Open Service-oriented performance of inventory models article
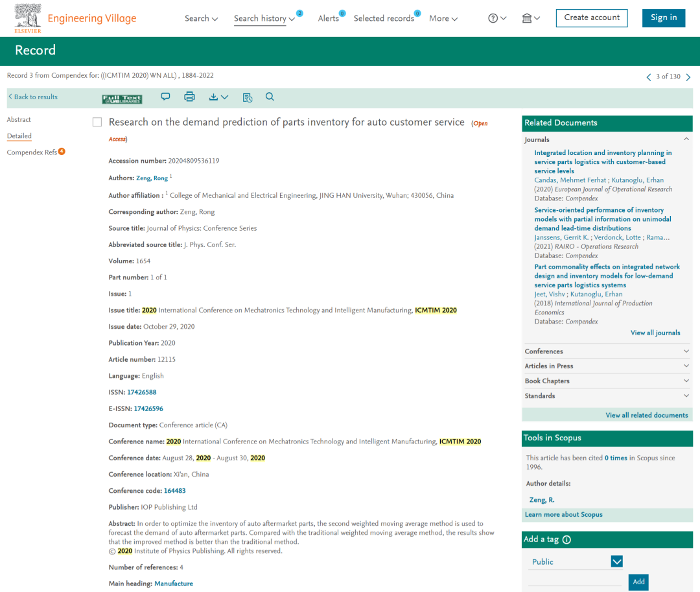Viewport: 700px width, 592px height. pos(603,219)
